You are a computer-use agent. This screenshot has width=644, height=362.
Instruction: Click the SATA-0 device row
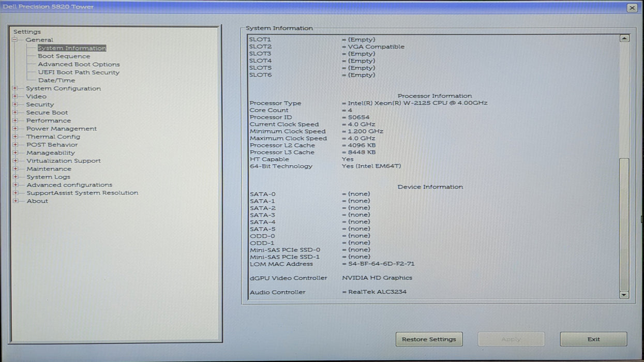[x=310, y=194]
